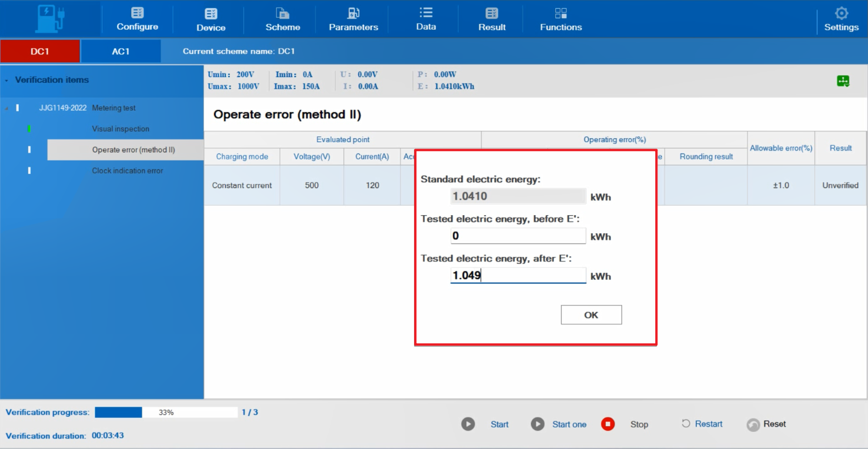Open the Settings gear
This screenshot has height=449, width=868.
click(841, 14)
